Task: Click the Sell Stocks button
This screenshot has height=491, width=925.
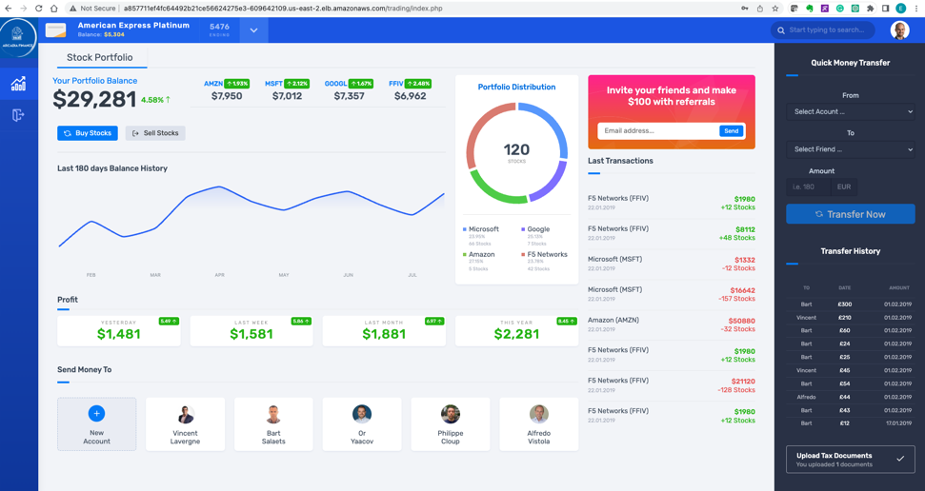Action: click(x=155, y=133)
